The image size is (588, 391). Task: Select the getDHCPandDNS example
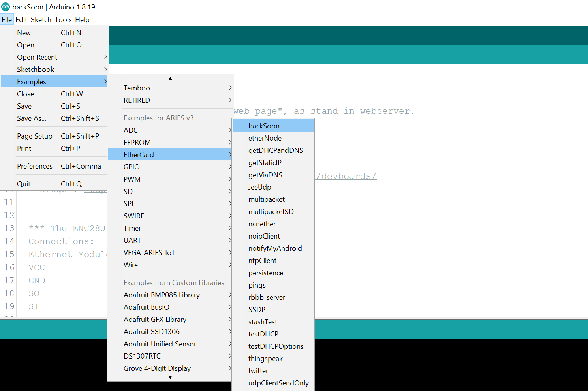[276, 150]
